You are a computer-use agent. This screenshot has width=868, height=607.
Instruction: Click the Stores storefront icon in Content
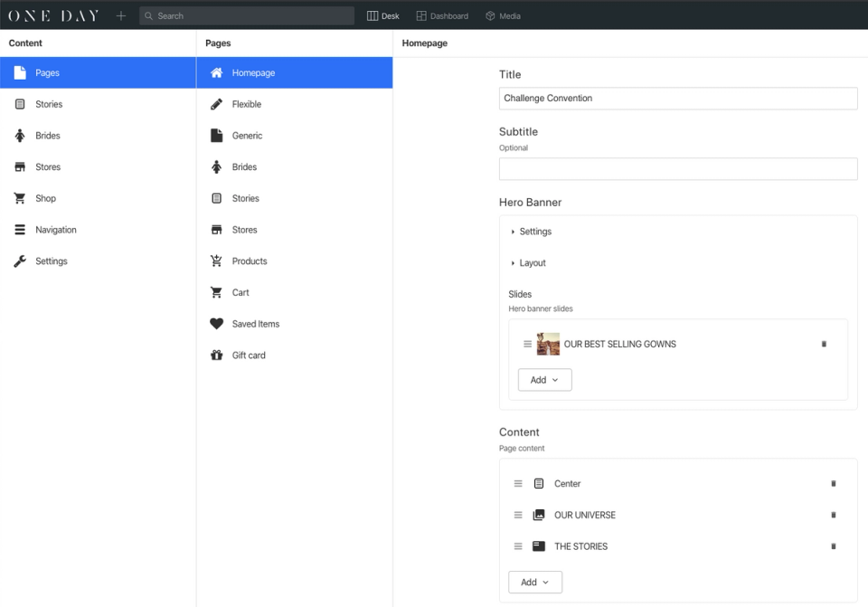pyautogui.click(x=20, y=166)
